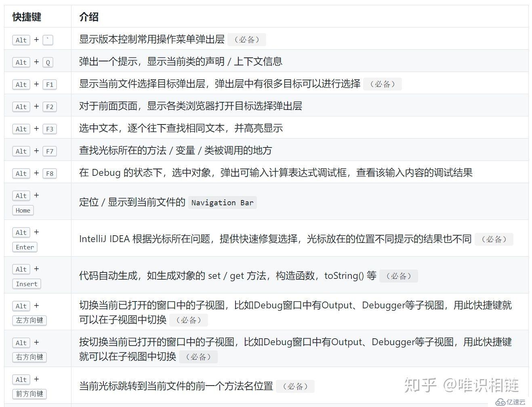Click the Navigation Bar code label

click(223, 202)
